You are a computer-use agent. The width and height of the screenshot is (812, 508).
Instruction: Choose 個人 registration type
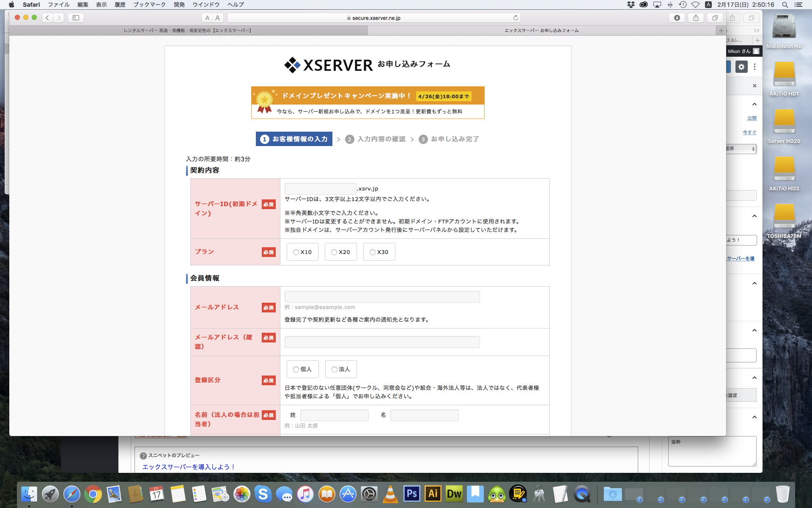[296, 370]
